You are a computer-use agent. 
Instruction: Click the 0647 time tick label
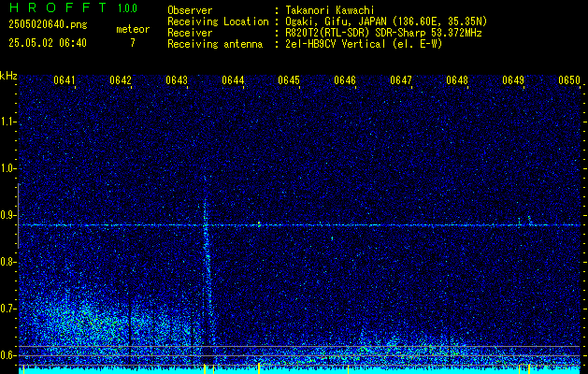pos(400,80)
